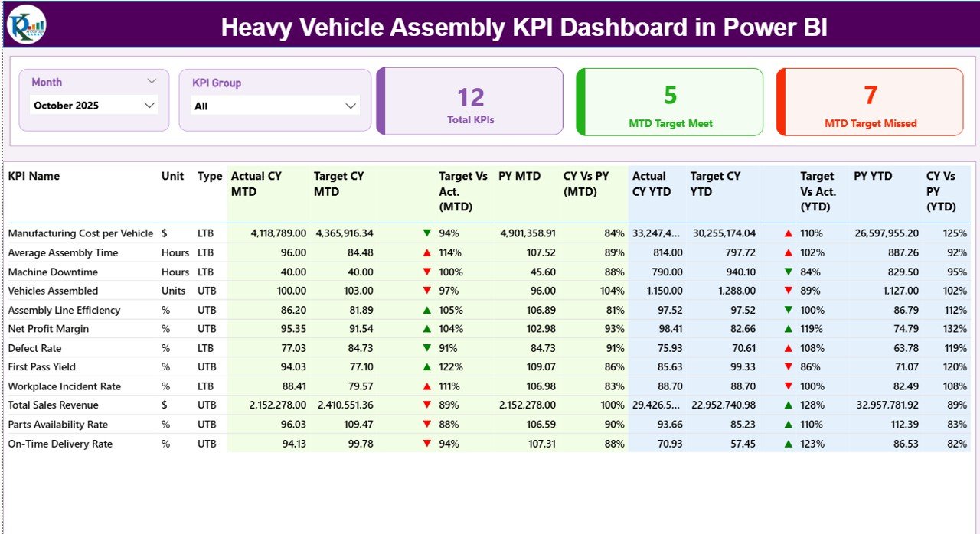Open the KPI Group dropdown set to All

[x=274, y=106]
